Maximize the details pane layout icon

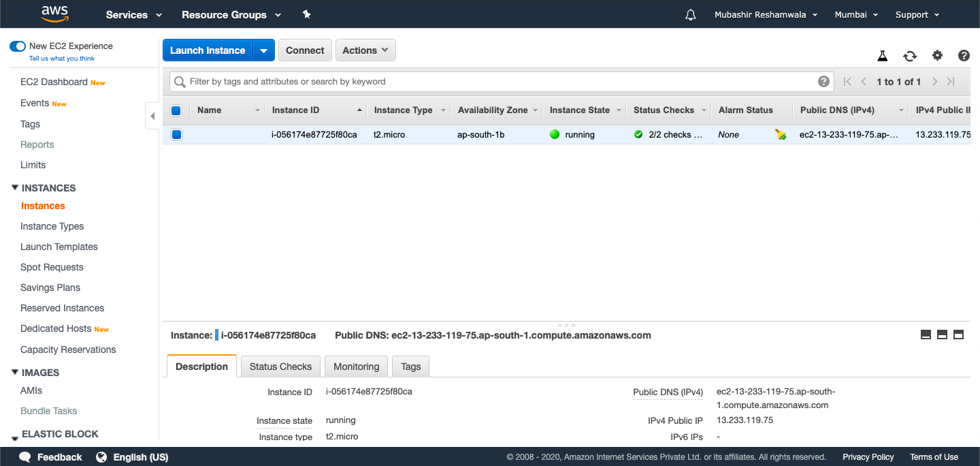[959, 335]
